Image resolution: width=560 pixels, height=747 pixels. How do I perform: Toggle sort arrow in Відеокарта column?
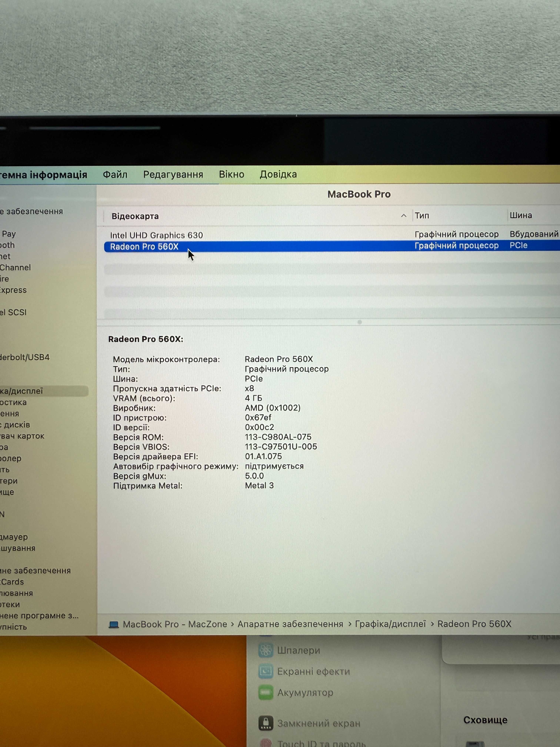coord(403,215)
